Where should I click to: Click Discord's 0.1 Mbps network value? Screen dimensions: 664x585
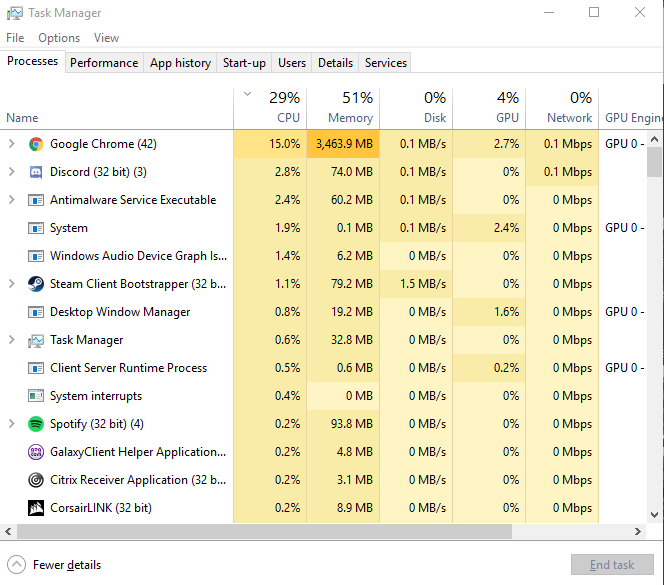(568, 172)
